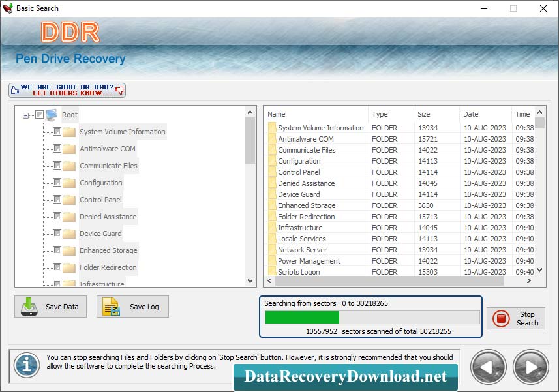This screenshot has width=559, height=392.
Task: Open the 'We are good or bad' feedback banner
Action: click(67, 90)
